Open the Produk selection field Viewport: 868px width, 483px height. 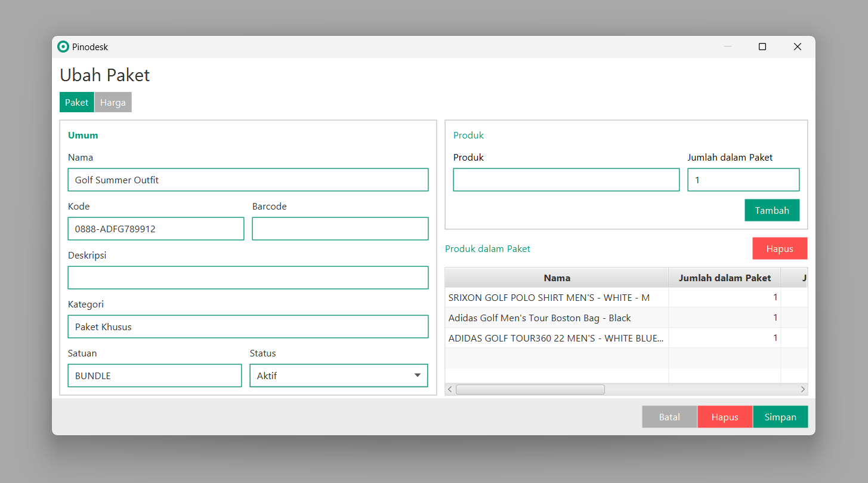tap(566, 180)
